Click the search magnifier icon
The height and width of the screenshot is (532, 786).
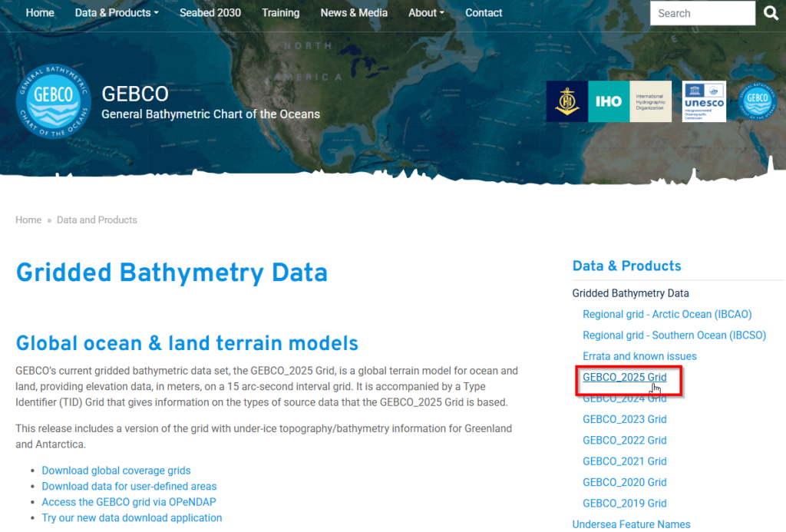coord(771,13)
